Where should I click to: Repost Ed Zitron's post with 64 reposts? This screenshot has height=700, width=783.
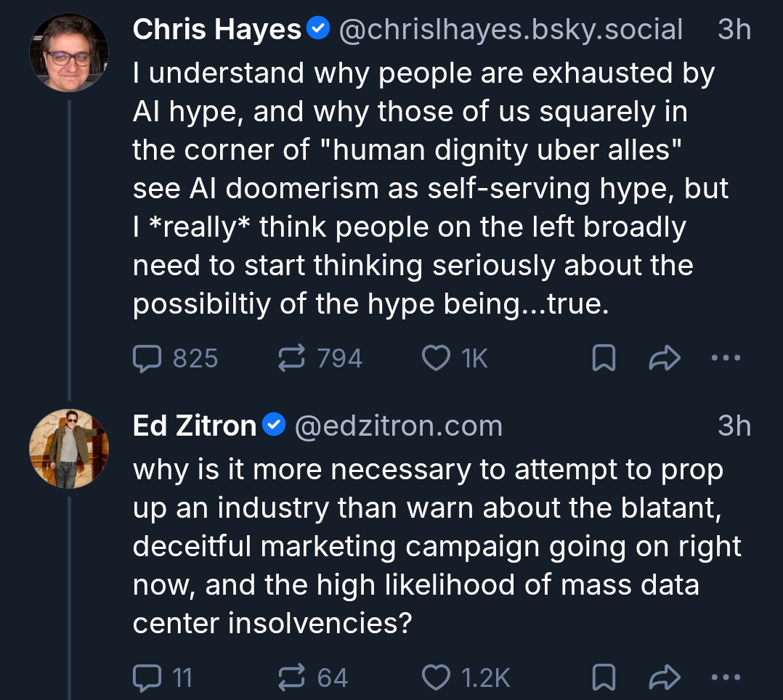[292, 677]
